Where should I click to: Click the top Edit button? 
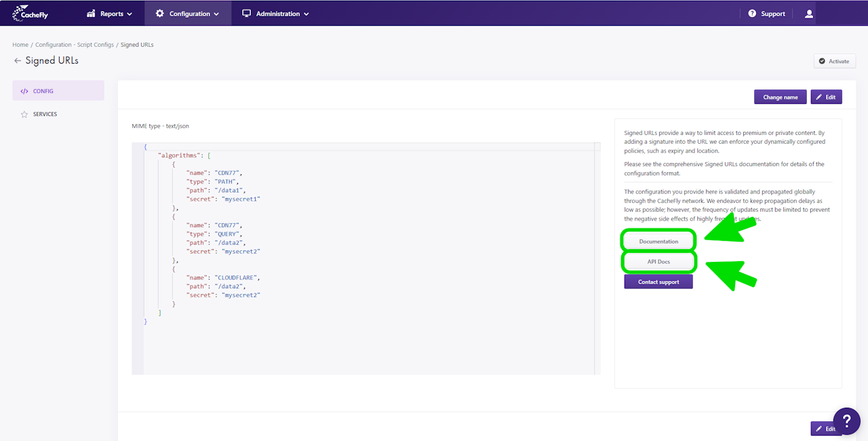pos(826,97)
